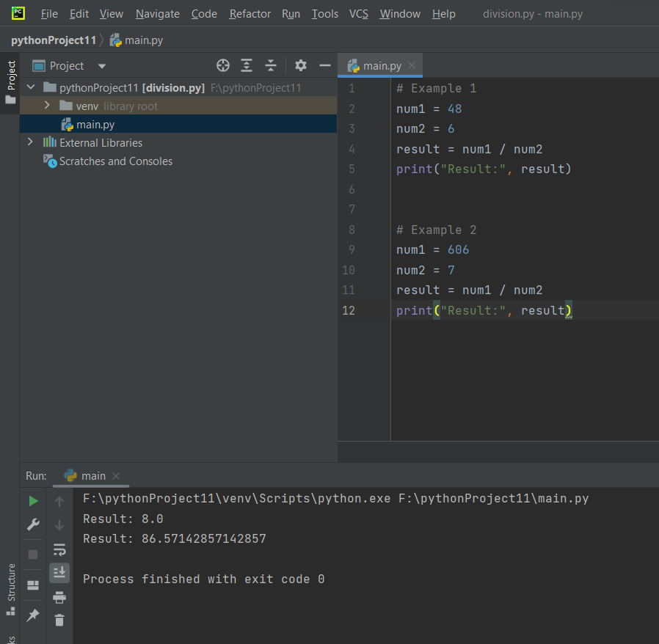Click the Print console output icon
The height and width of the screenshot is (644, 659).
coord(59,597)
